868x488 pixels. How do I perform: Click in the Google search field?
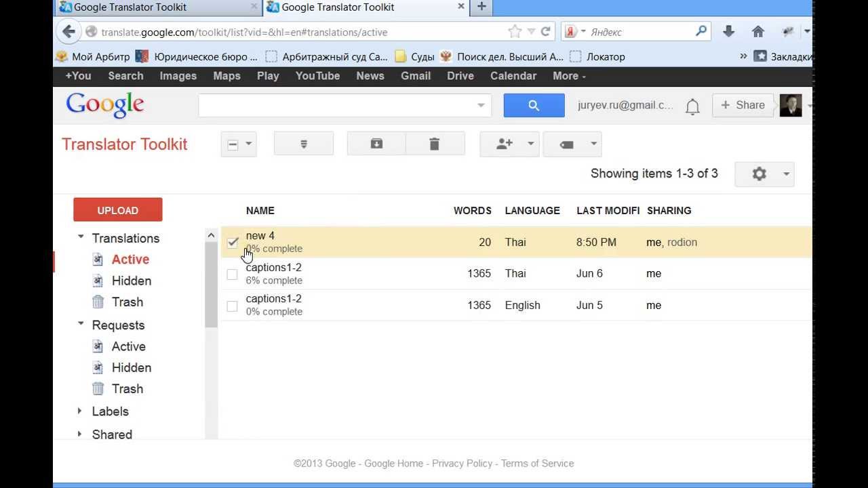336,105
